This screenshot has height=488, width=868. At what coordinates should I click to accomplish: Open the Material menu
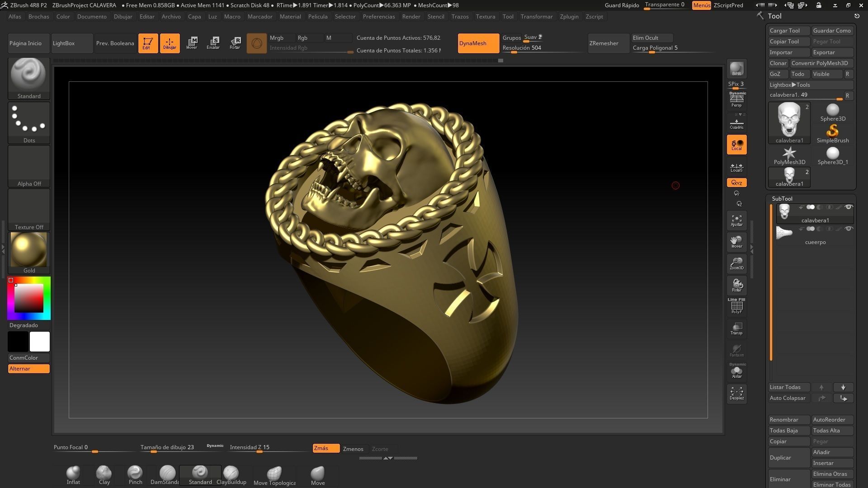290,16
